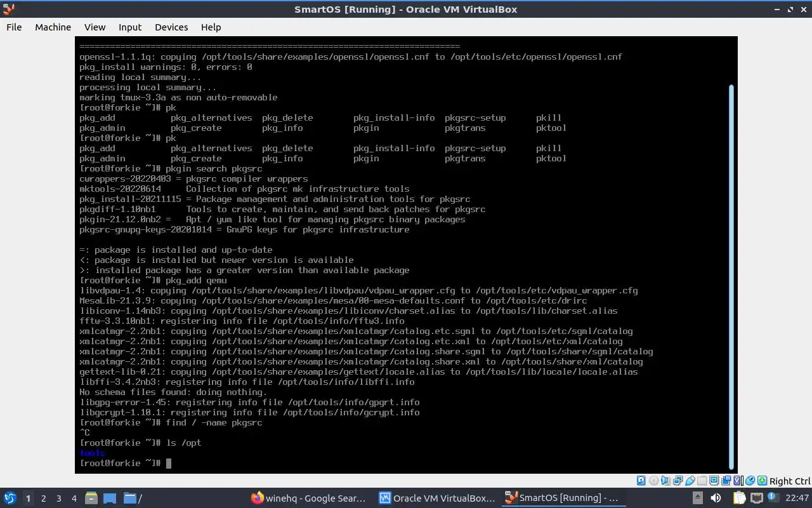Toggle mouse integration indicator

(750, 481)
